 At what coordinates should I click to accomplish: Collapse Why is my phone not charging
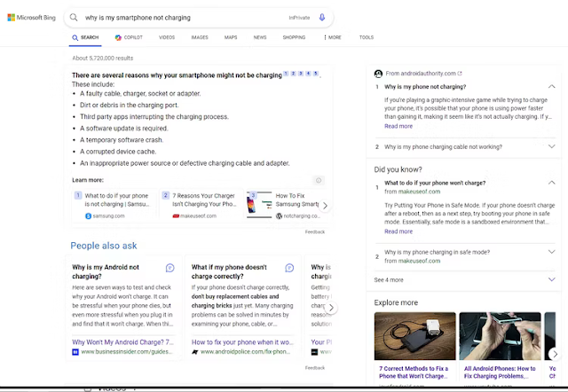(x=551, y=87)
